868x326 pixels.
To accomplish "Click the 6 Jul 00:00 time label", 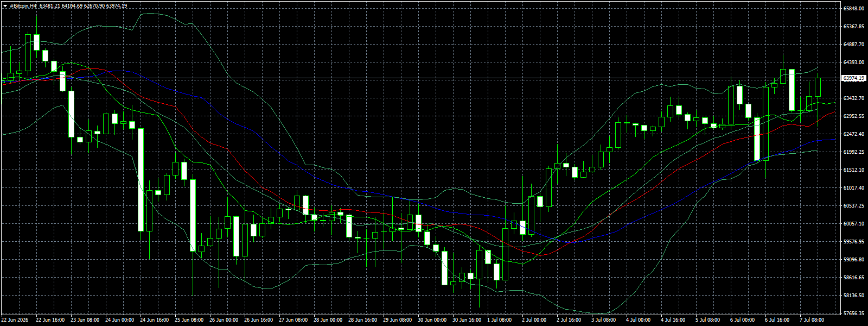I will pos(743,320).
